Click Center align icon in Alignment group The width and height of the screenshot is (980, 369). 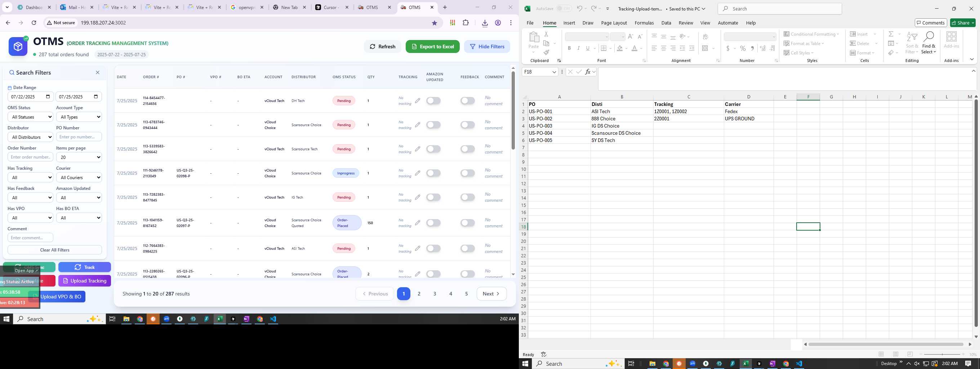pos(663,48)
